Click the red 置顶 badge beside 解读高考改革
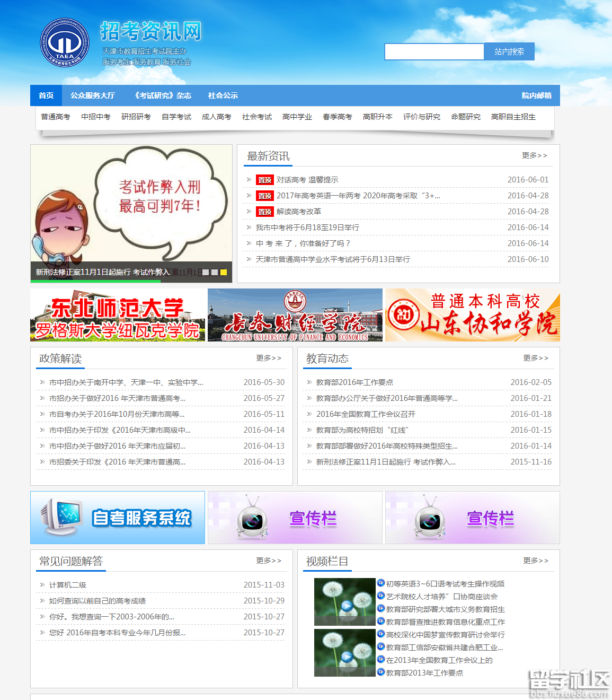612x700 pixels. (264, 212)
